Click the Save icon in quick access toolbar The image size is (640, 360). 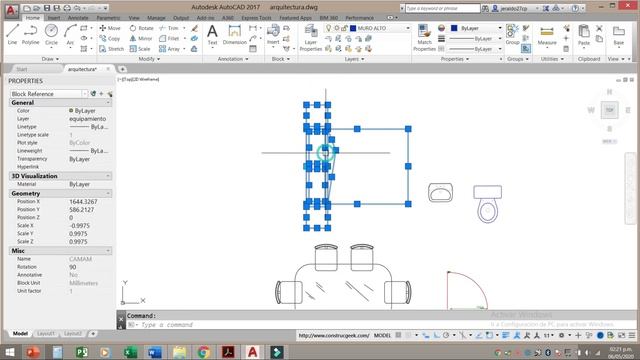point(47,8)
